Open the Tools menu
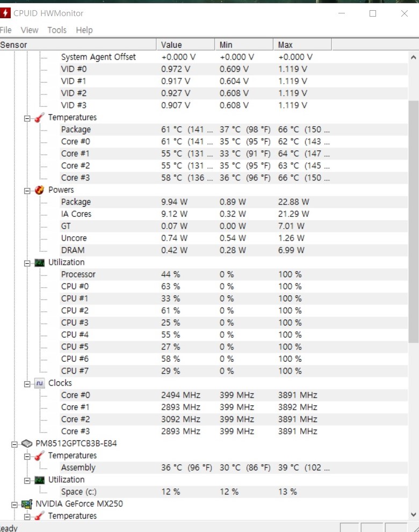The height and width of the screenshot is (532, 419). tap(57, 30)
